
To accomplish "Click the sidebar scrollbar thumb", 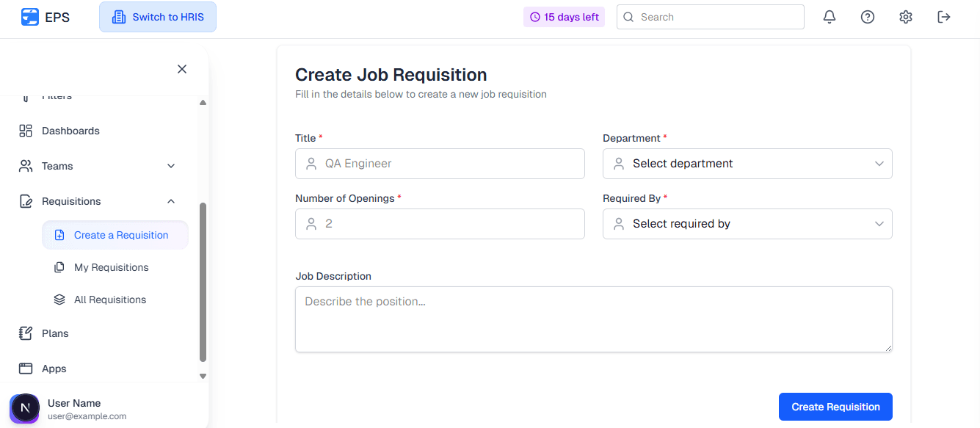I will tap(203, 282).
